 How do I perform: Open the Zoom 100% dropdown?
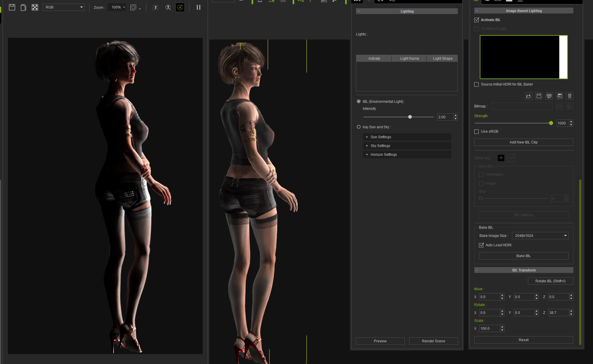point(117,7)
